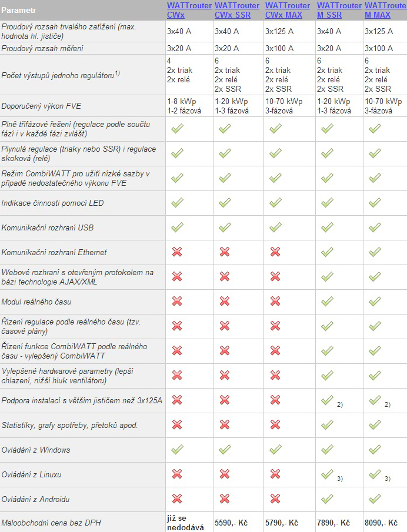Click red cross for CWx Ethernet interface

pyautogui.click(x=177, y=252)
